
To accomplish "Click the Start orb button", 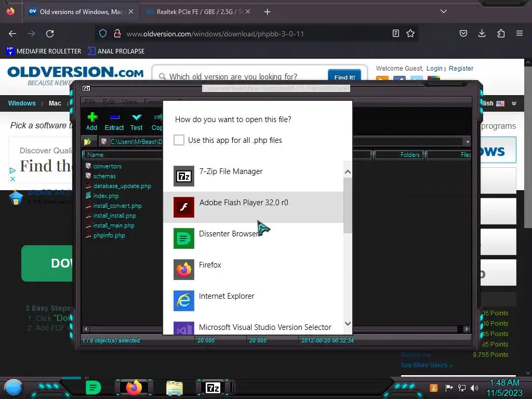I will click(14, 388).
